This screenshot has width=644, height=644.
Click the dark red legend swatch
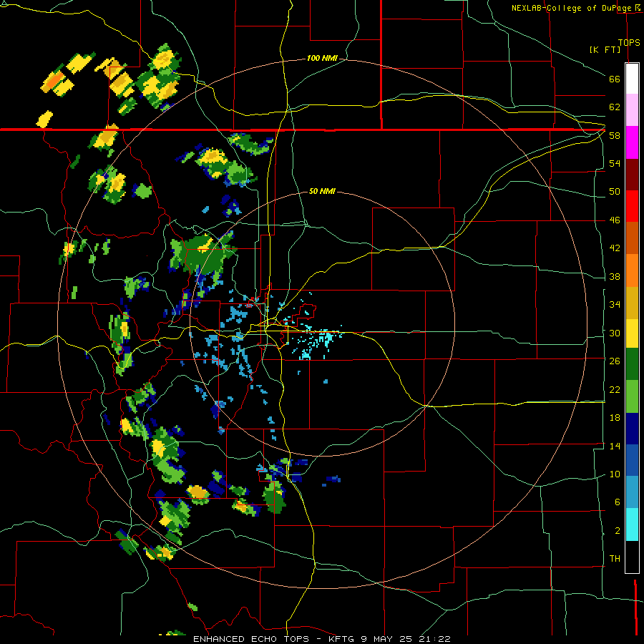(632, 174)
